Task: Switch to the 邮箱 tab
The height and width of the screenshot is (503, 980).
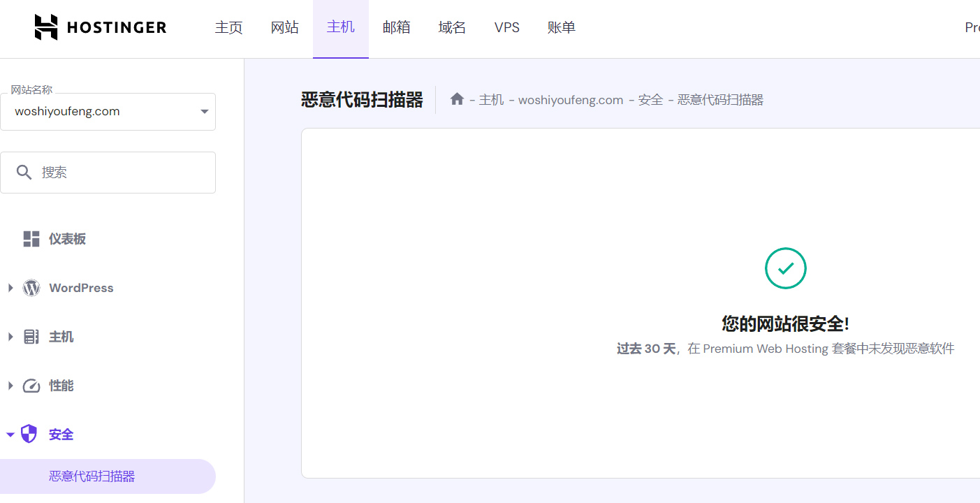Action: point(396,27)
